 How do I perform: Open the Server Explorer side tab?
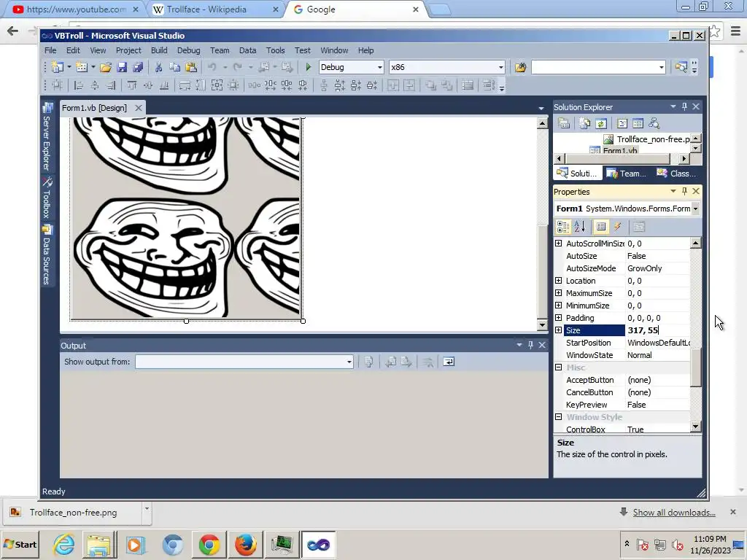point(47,137)
